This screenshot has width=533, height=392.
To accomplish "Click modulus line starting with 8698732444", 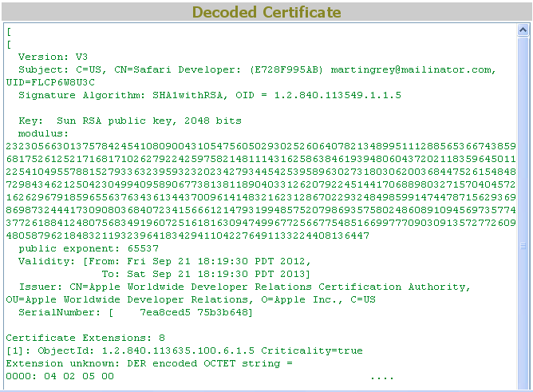I will point(261,210).
